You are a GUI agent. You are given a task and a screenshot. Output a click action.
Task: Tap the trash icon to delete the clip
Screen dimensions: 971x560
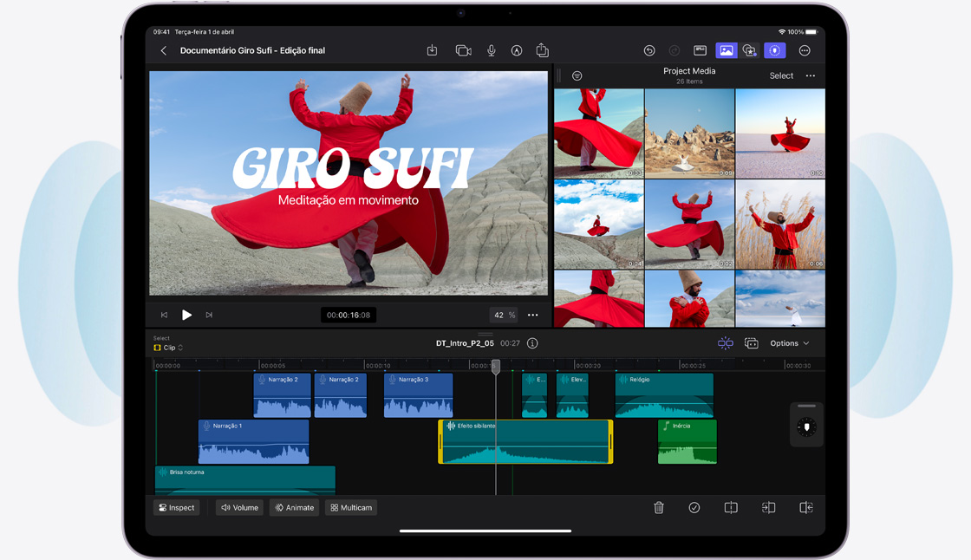click(659, 507)
